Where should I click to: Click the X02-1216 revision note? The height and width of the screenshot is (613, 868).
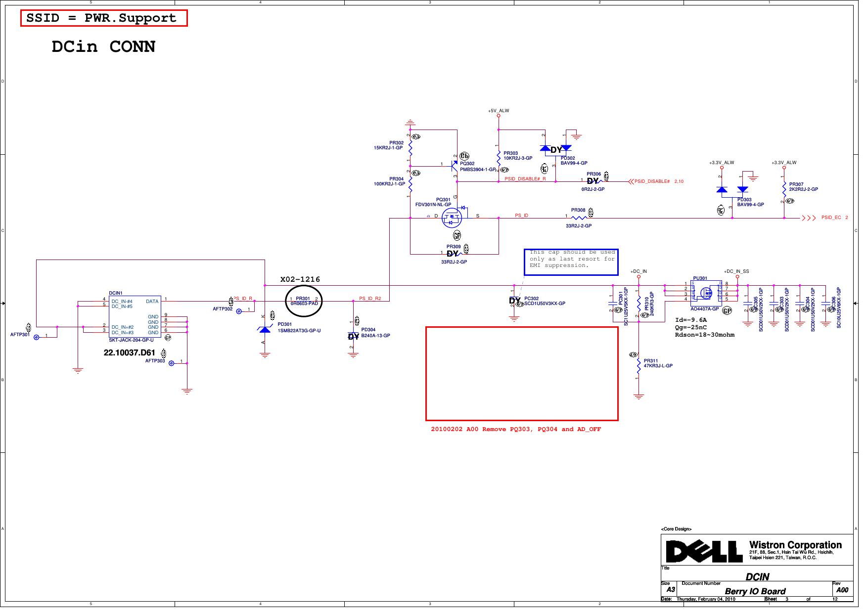[x=300, y=279]
